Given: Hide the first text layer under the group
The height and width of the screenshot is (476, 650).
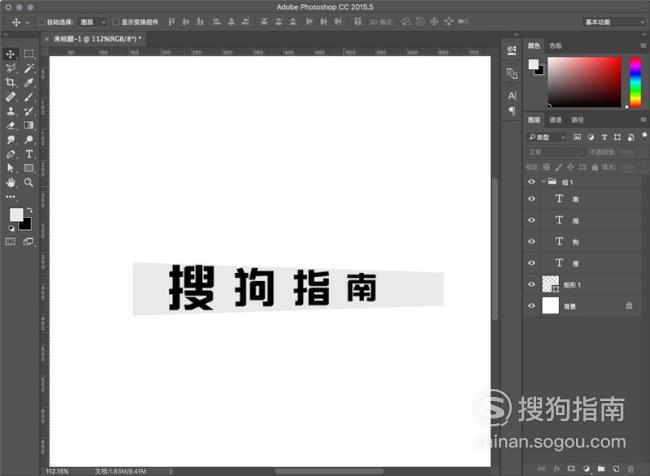Looking at the screenshot, I should click(x=531, y=199).
